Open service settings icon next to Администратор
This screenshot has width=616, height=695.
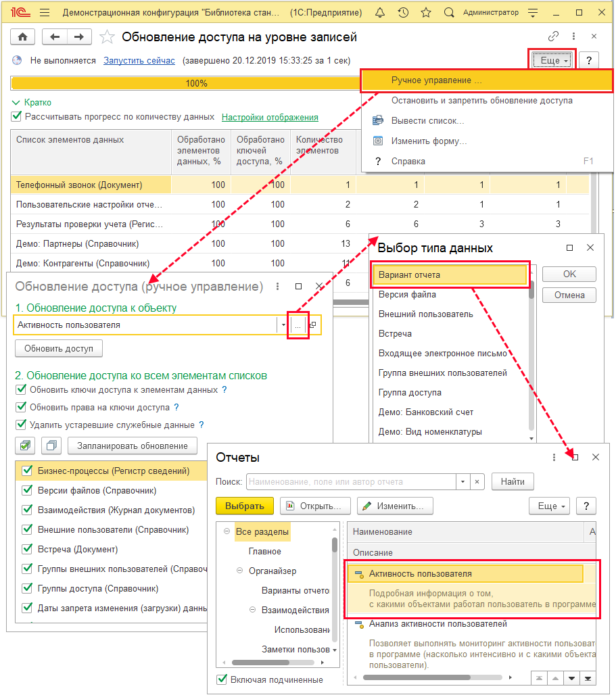pos(533,12)
